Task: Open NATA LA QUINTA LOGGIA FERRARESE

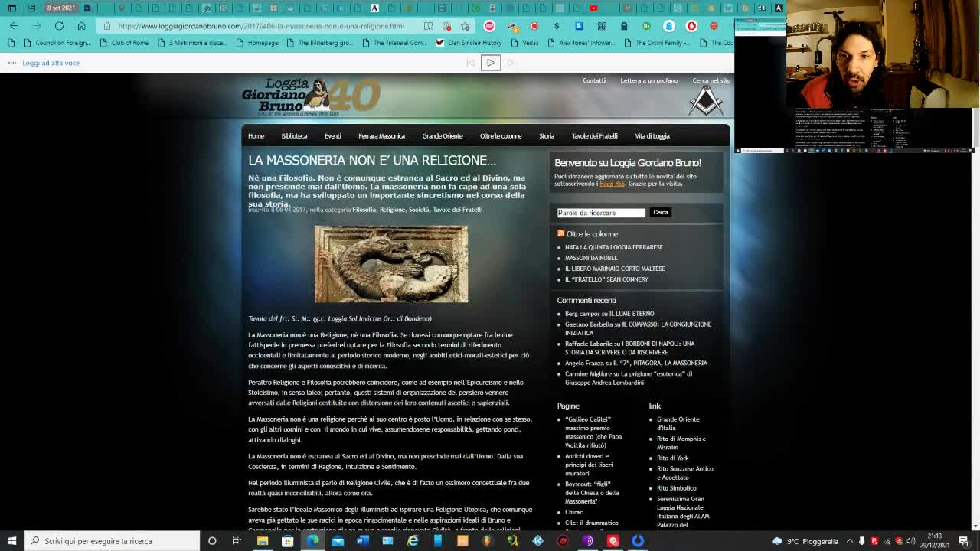Action: pos(614,247)
